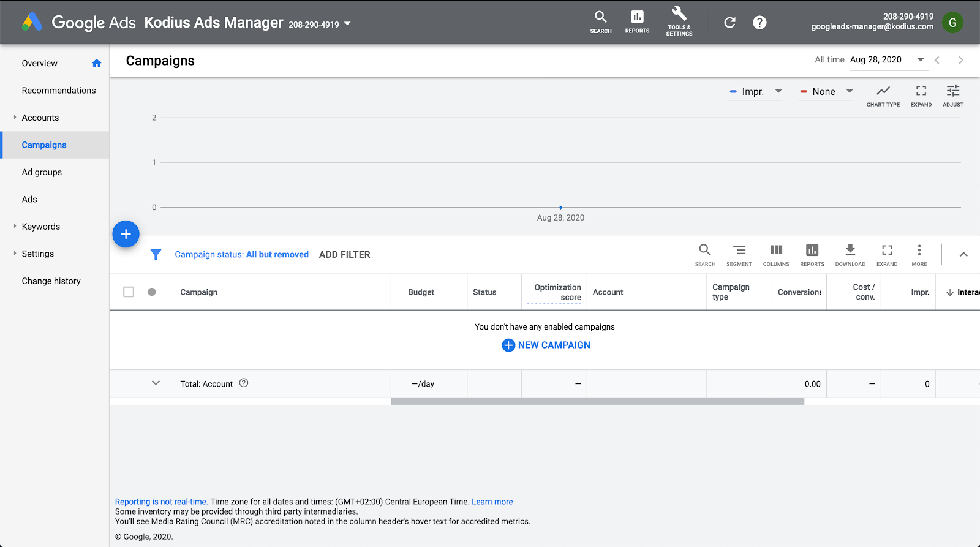
Task: Go to Overview page
Action: (40, 63)
